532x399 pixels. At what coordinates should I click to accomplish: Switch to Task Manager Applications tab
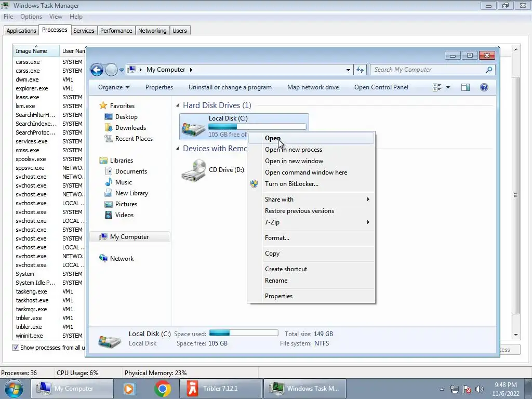pos(21,31)
